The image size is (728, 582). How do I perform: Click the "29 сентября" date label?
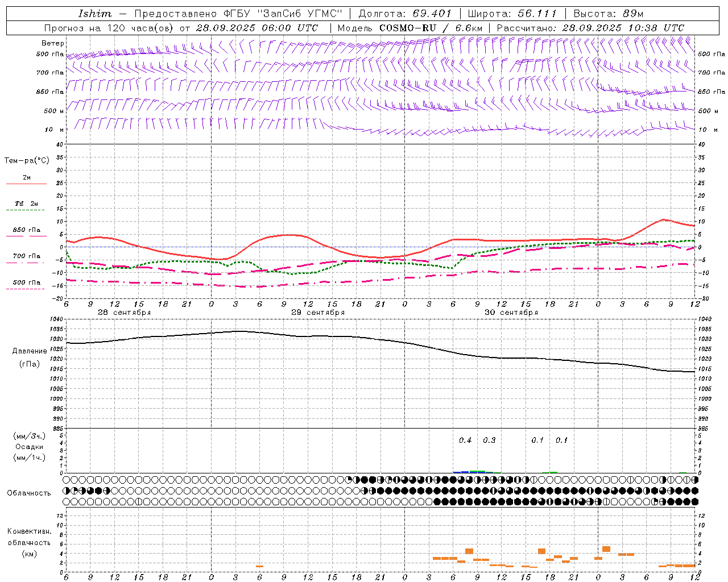click(318, 313)
